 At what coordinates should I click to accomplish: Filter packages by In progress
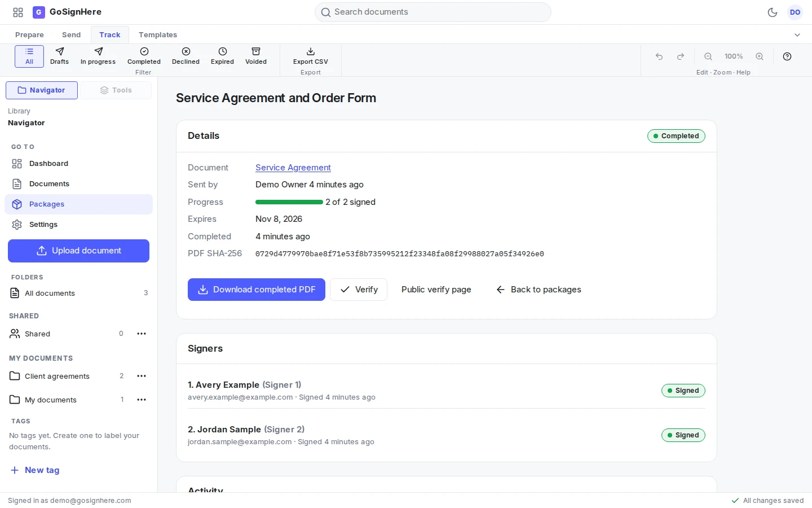(98, 56)
